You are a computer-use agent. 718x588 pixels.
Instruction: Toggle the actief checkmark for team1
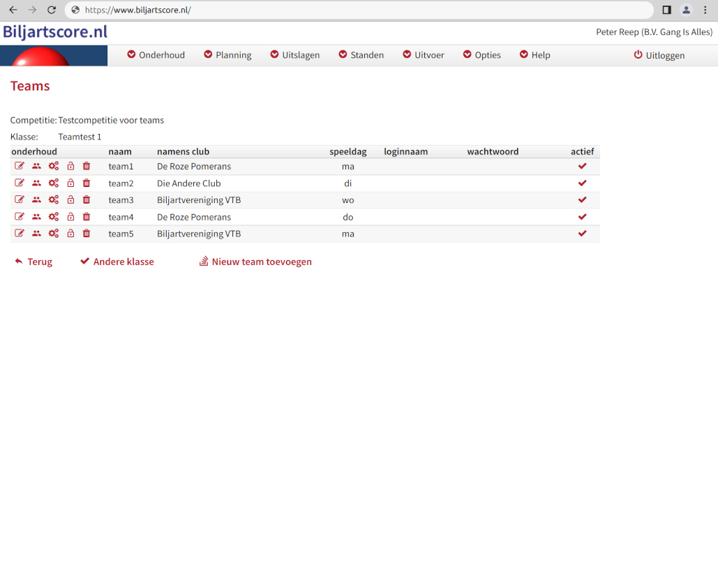coord(582,166)
